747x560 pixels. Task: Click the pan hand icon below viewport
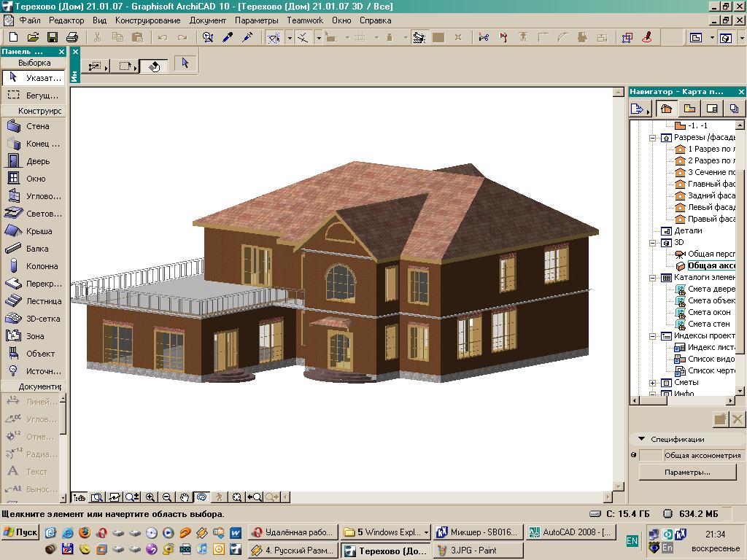tap(185, 497)
